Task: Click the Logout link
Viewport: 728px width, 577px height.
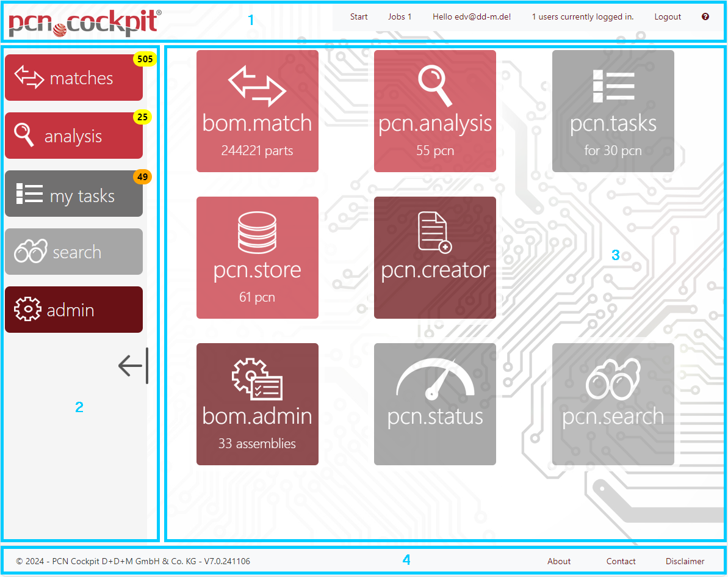Action: coord(668,17)
